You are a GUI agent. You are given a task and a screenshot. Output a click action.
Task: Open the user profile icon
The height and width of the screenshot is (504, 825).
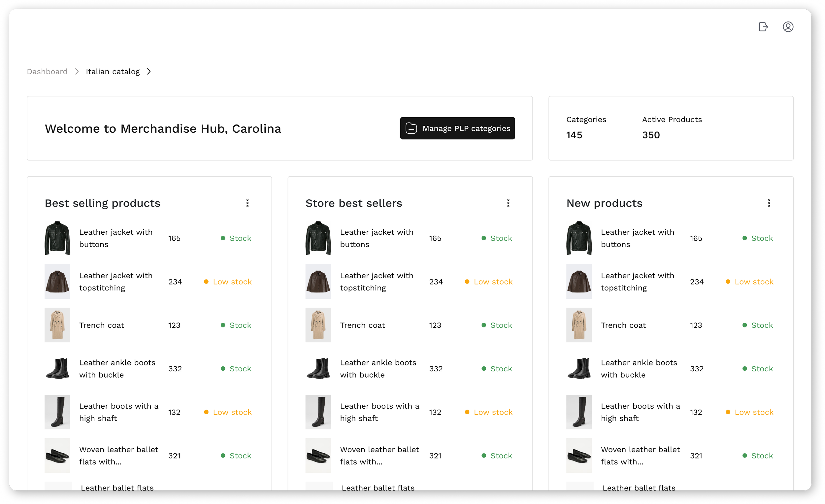(x=788, y=27)
